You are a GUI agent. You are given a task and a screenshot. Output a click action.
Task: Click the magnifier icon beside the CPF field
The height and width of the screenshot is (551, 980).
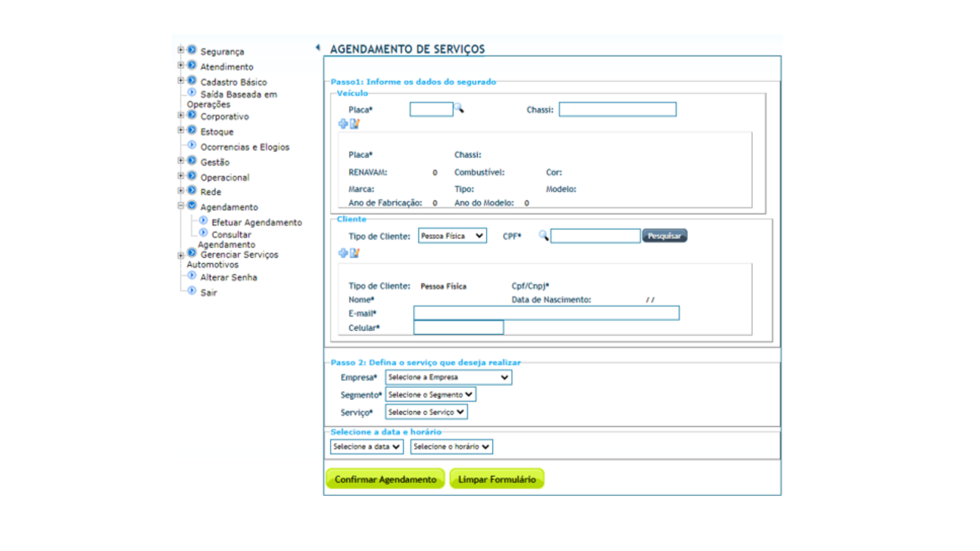544,235
